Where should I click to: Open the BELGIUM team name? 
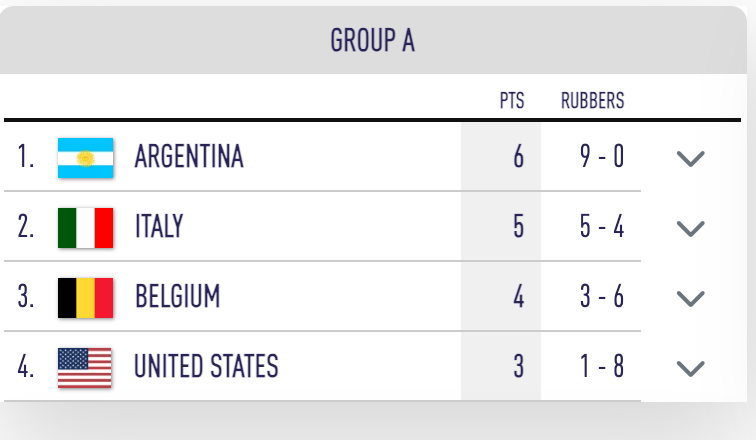tap(177, 296)
